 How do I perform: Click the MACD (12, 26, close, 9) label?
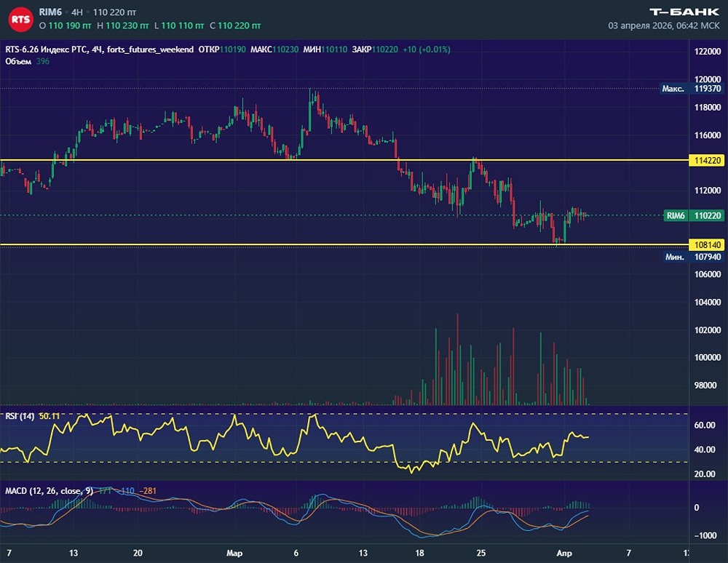[x=49, y=491]
